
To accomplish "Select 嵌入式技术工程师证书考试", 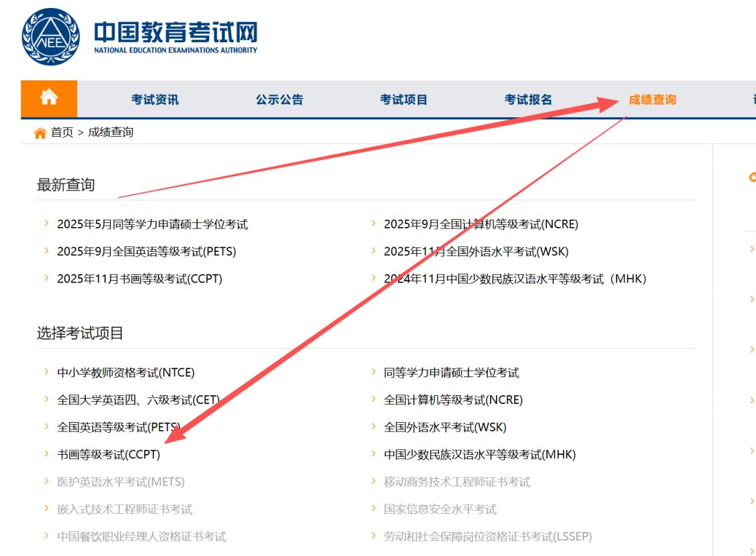I will pyautogui.click(x=125, y=509).
